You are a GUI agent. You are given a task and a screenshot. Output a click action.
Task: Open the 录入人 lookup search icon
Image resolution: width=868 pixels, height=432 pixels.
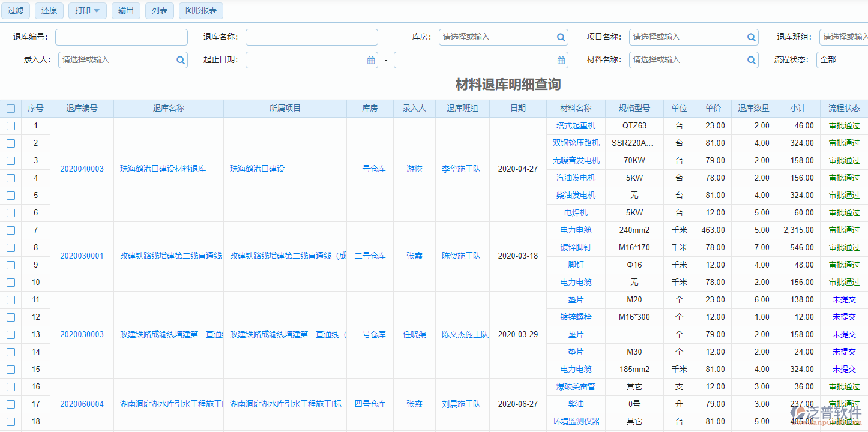180,60
